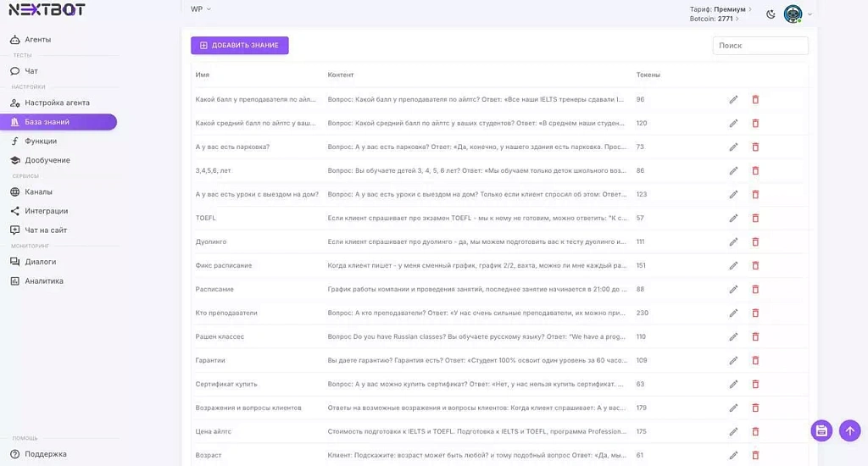The height and width of the screenshot is (466, 868).
Task: Open the Botcoin balance link
Action: pyautogui.click(x=715, y=19)
